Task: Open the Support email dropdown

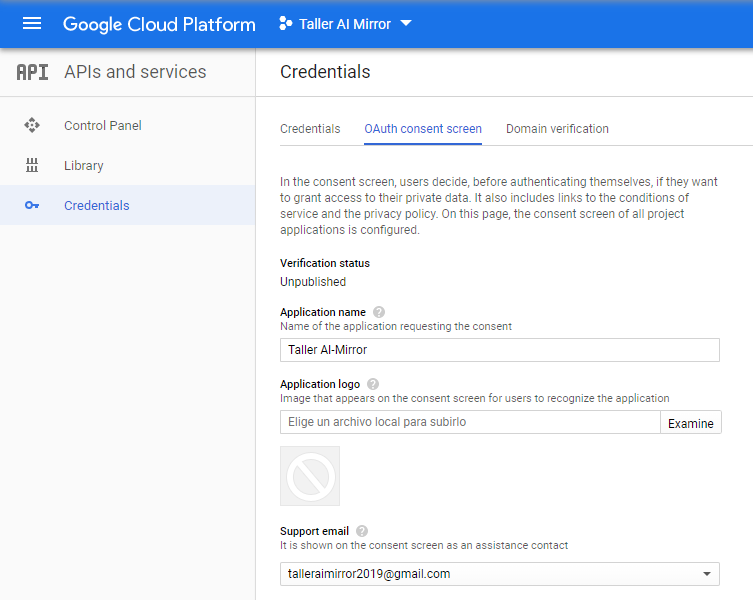Action: [x=707, y=574]
